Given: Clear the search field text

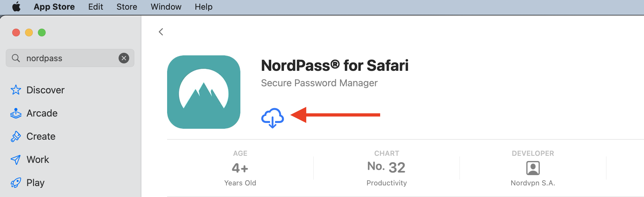Looking at the screenshot, I should click(124, 58).
